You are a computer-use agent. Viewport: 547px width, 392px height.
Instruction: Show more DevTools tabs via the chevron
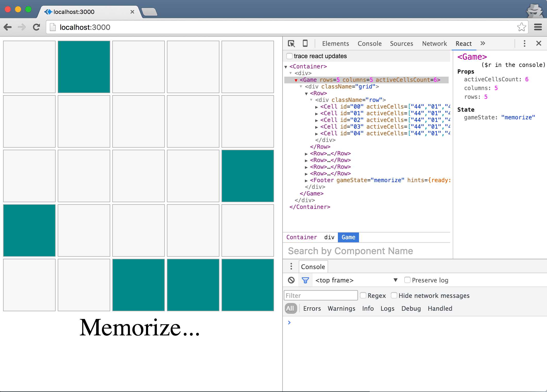point(483,43)
